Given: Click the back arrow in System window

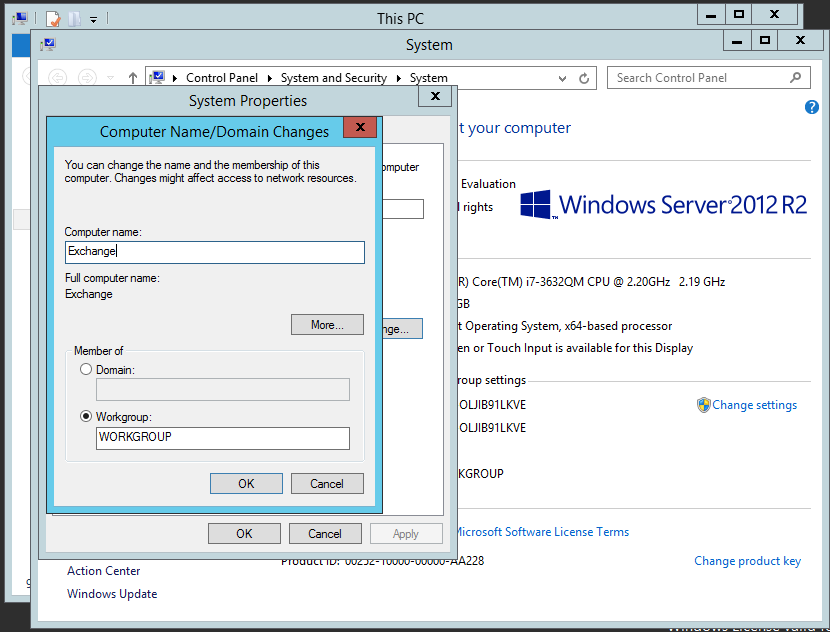Looking at the screenshot, I should [x=58, y=78].
